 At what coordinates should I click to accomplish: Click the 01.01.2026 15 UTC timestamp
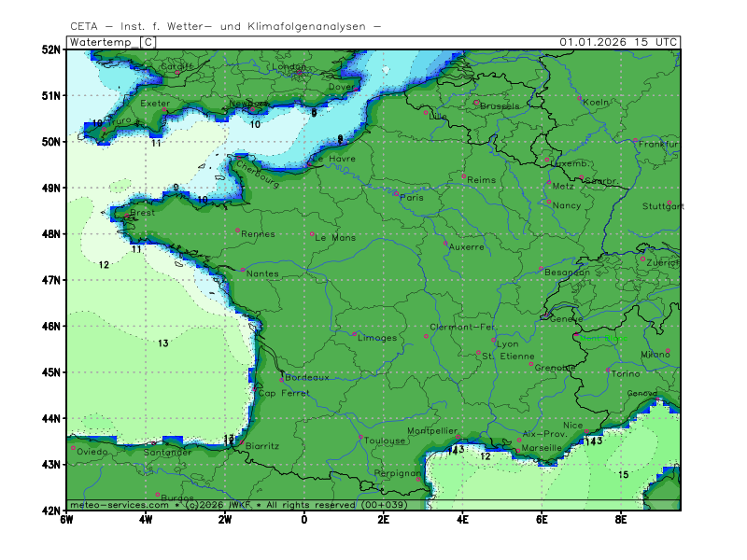(x=618, y=42)
